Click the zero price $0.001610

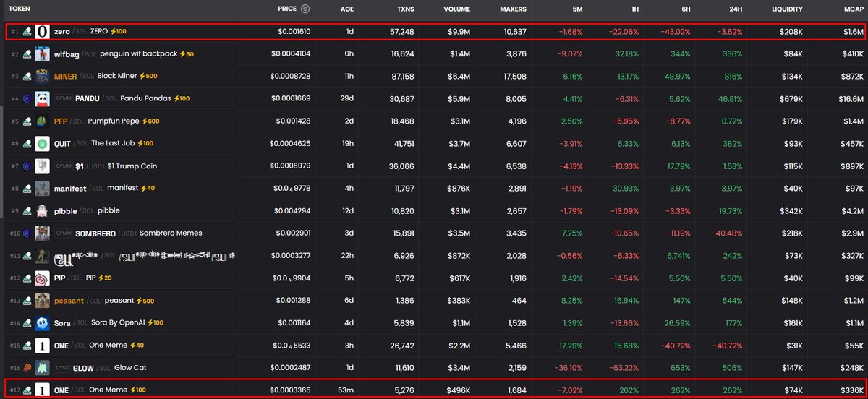point(293,32)
